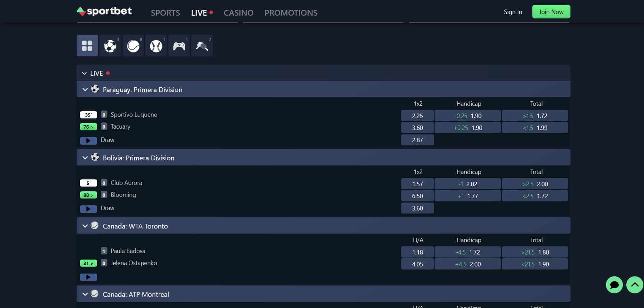Select handicap +1 at 1.77

468,196
